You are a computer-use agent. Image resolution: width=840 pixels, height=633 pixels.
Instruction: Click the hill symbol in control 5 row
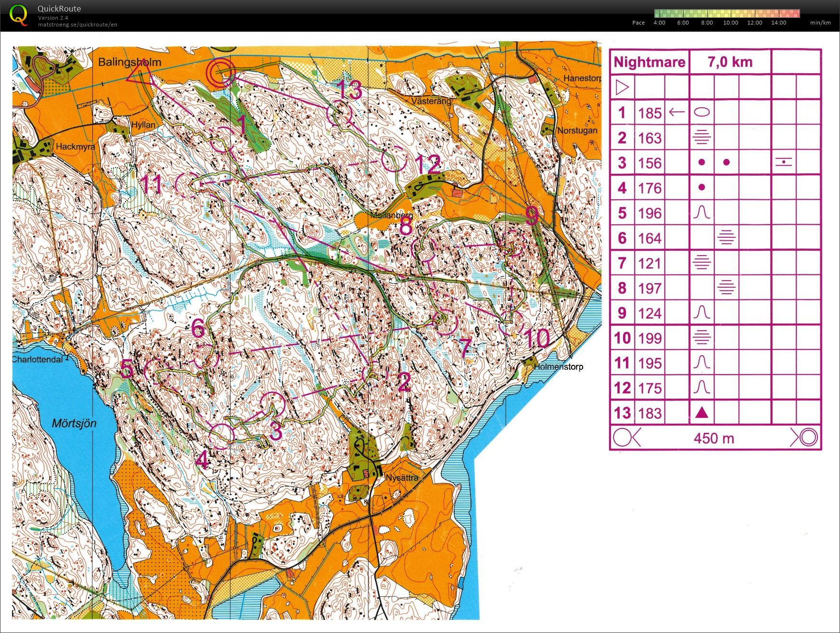(x=701, y=213)
